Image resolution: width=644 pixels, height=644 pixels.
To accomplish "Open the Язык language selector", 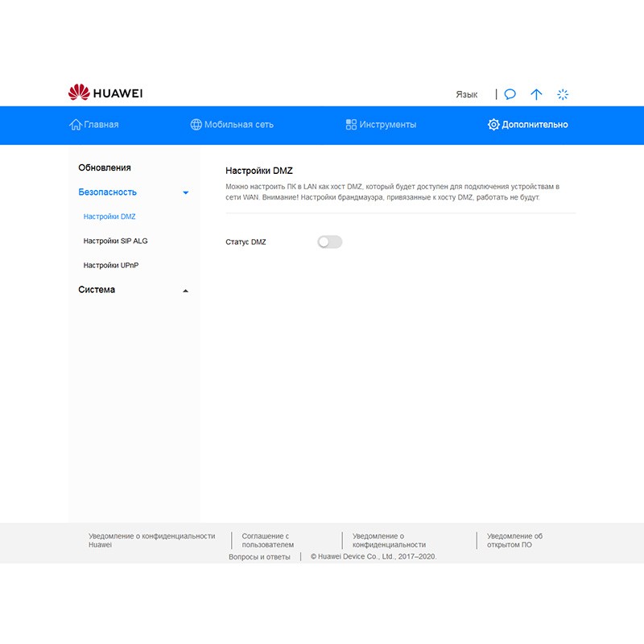I will (466, 94).
